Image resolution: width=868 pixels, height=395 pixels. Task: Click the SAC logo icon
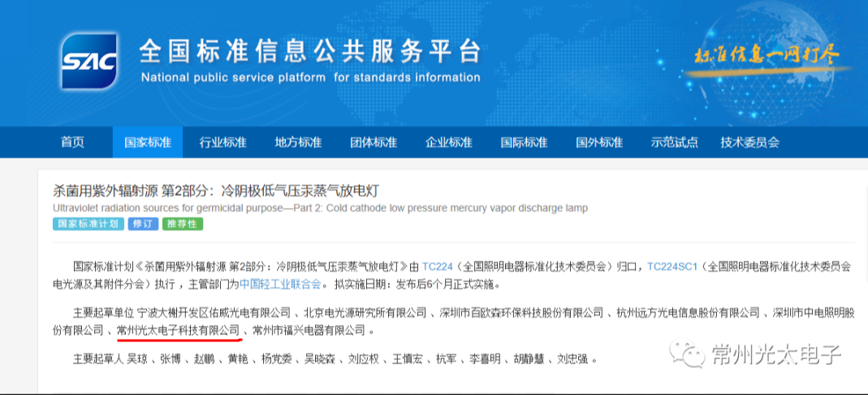(x=89, y=62)
